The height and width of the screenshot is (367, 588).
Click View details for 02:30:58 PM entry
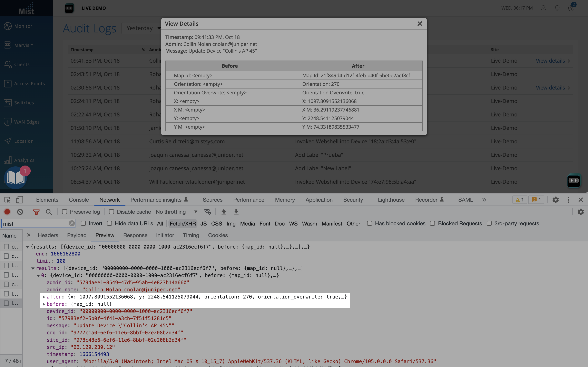coord(550,88)
